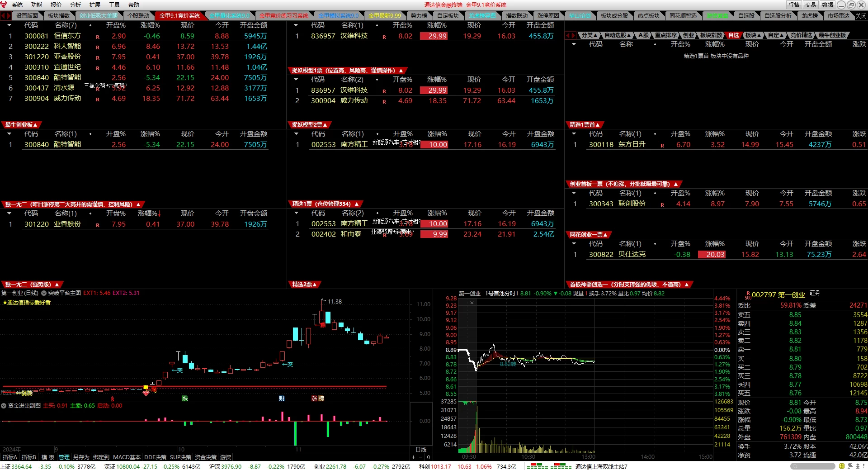Open the 系统 menu
Screen dimensions: 868x470
pyautogui.click(x=17, y=5)
